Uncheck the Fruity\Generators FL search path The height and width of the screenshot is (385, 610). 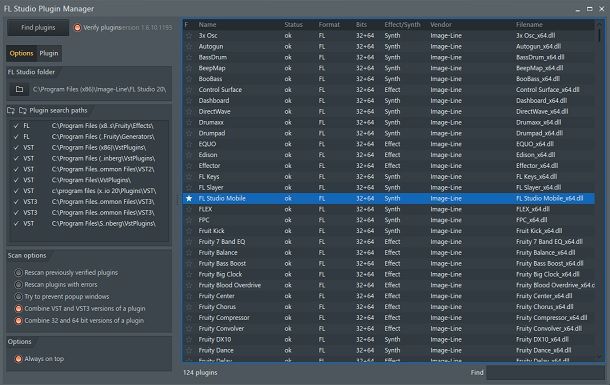point(16,137)
